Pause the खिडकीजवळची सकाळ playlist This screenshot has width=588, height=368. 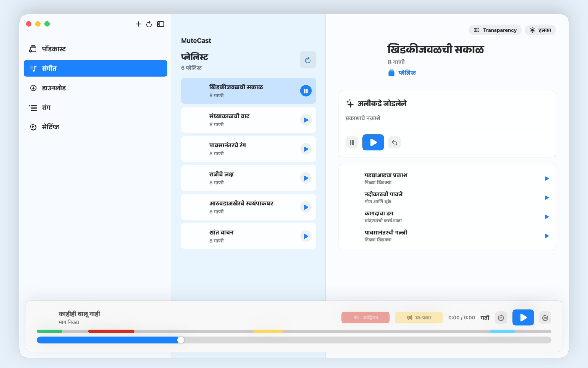[306, 91]
